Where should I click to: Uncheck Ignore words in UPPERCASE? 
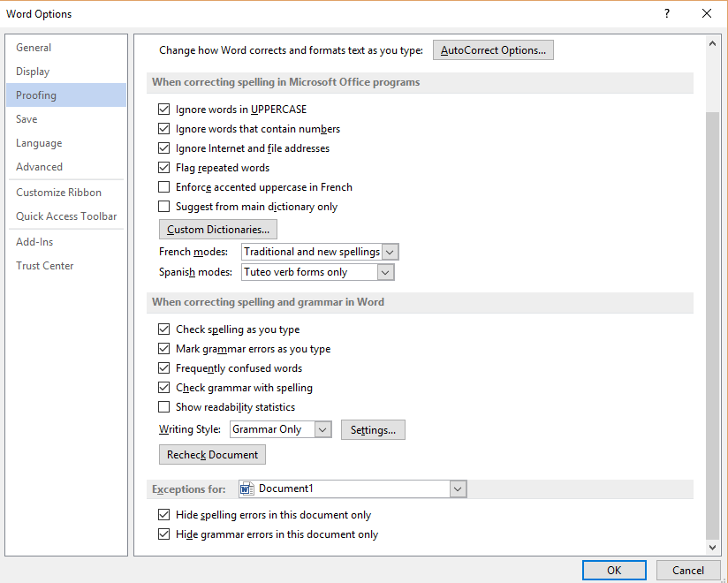164,109
